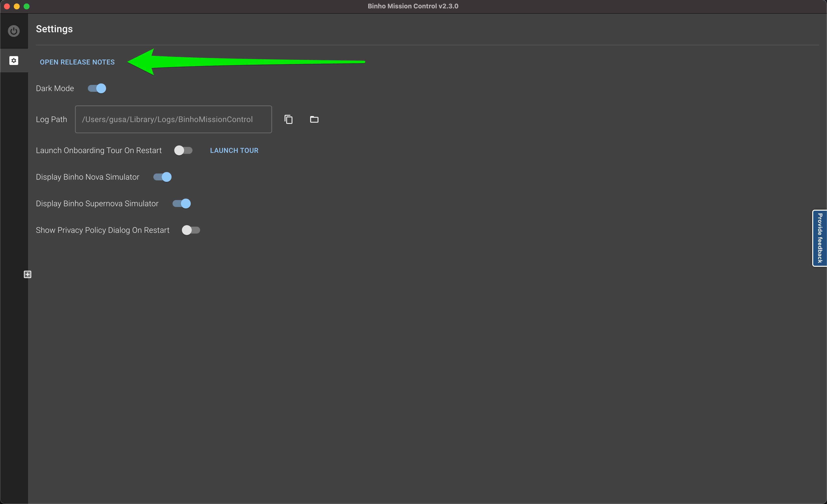Open the Provide feedback side tab
Viewport: 827px width, 504px height.
click(x=820, y=238)
